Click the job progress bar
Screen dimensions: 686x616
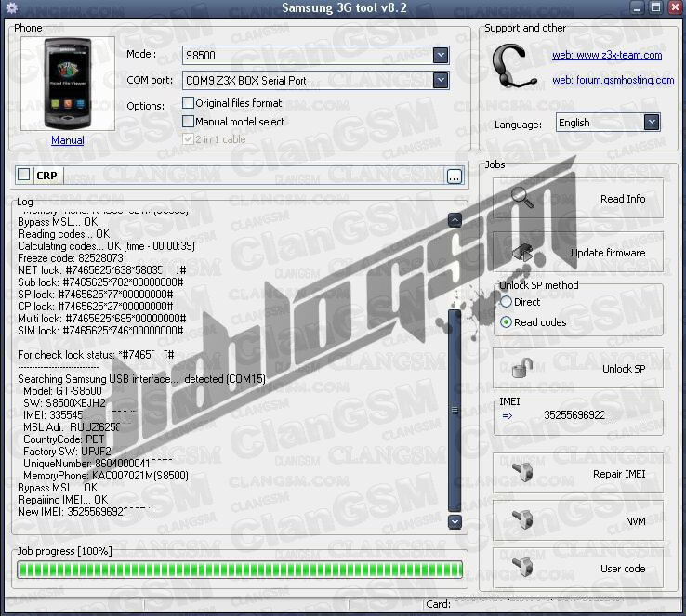point(240,570)
